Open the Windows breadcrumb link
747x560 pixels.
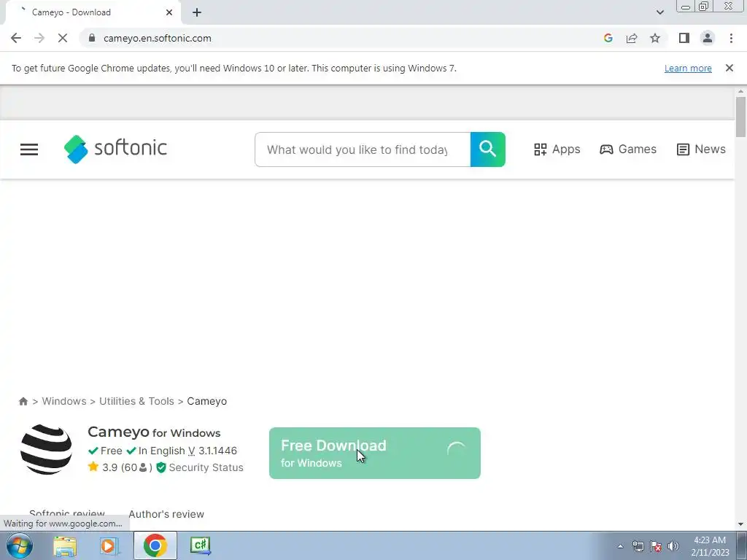[64, 402]
